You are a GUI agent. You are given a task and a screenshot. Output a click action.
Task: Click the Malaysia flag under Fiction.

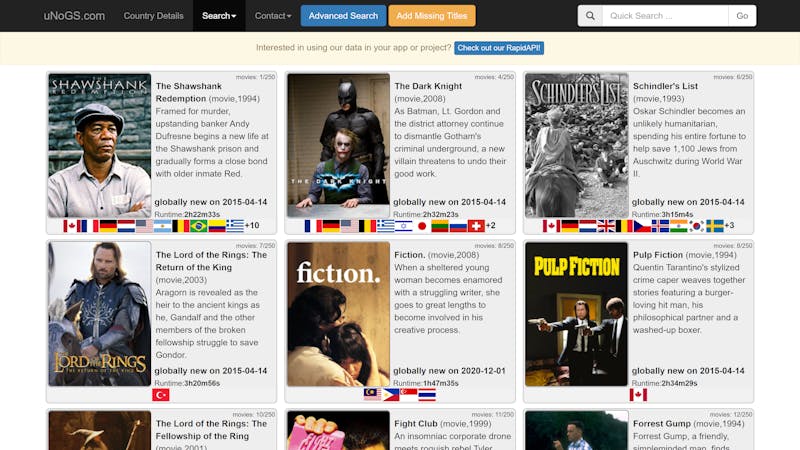[x=372, y=394]
